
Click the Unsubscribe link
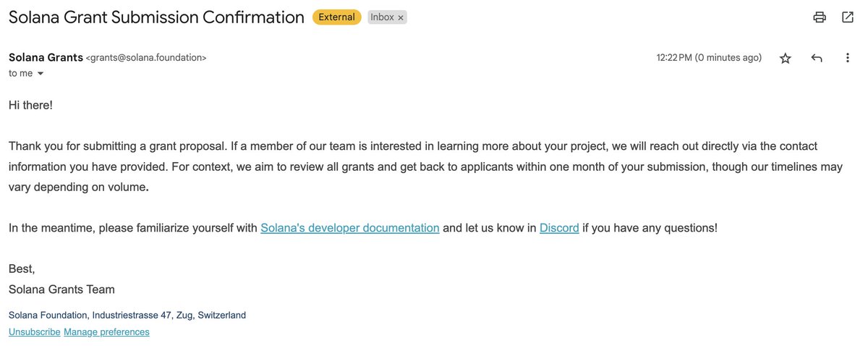click(x=34, y=332)
